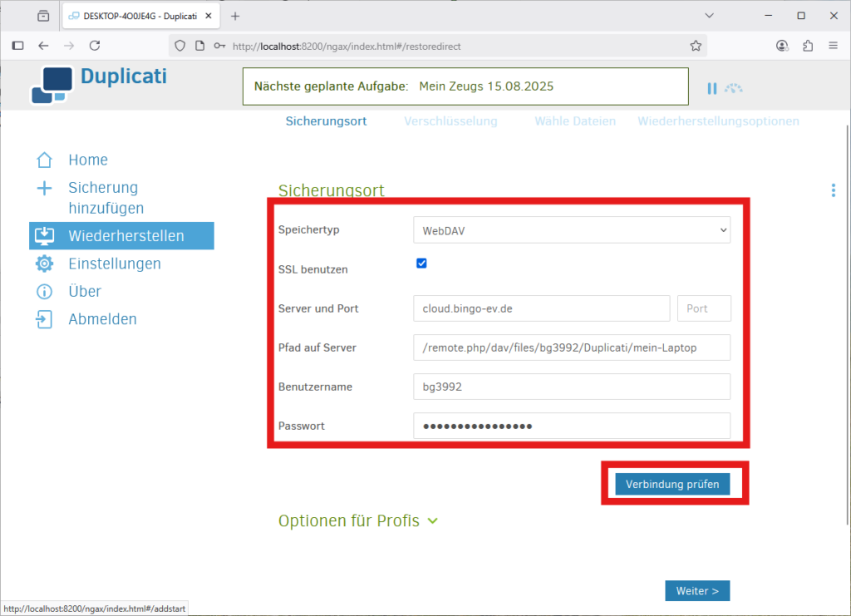
Task: Click the tracking protection shield icon
Action: pos(180,46)
